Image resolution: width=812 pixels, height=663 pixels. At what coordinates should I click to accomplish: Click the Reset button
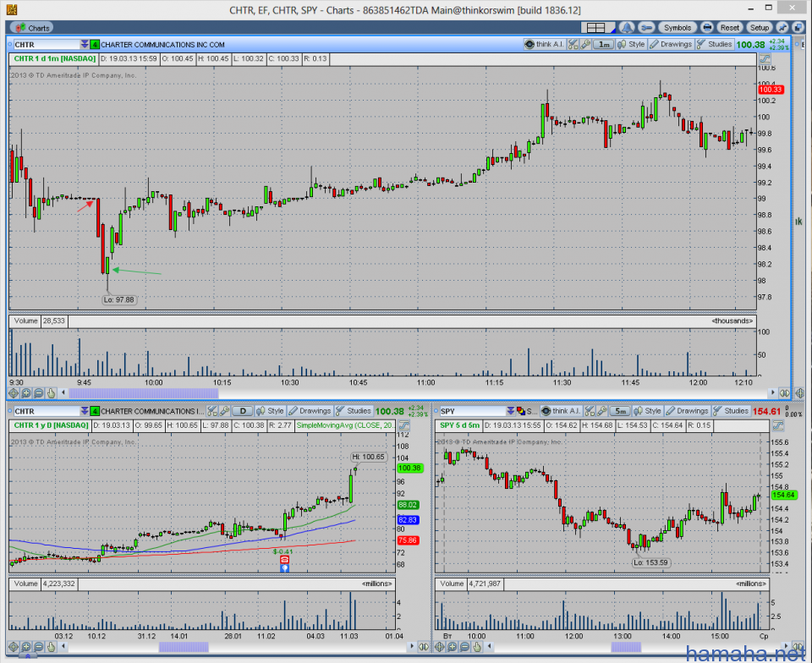coord(730,28)
